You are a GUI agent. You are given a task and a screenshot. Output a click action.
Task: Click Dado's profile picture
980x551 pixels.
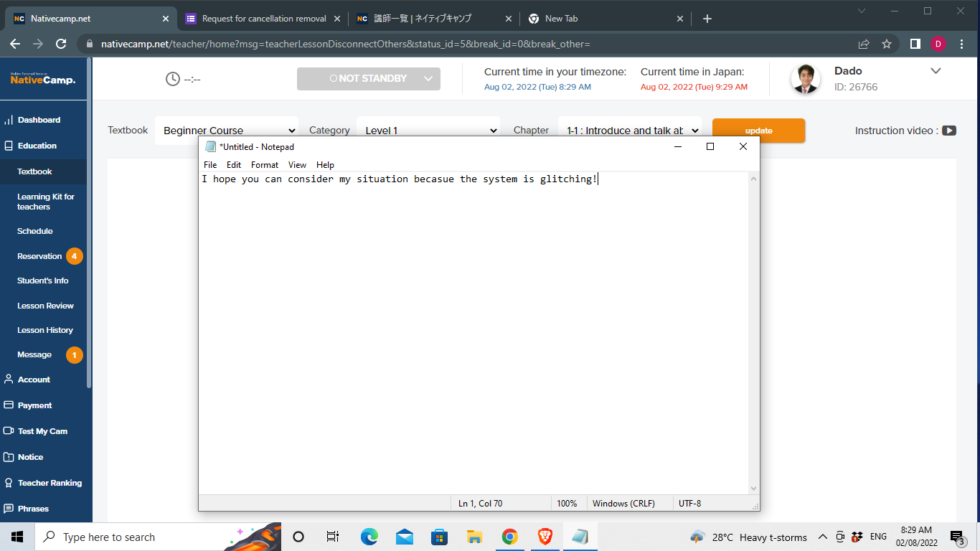[806, 79]
